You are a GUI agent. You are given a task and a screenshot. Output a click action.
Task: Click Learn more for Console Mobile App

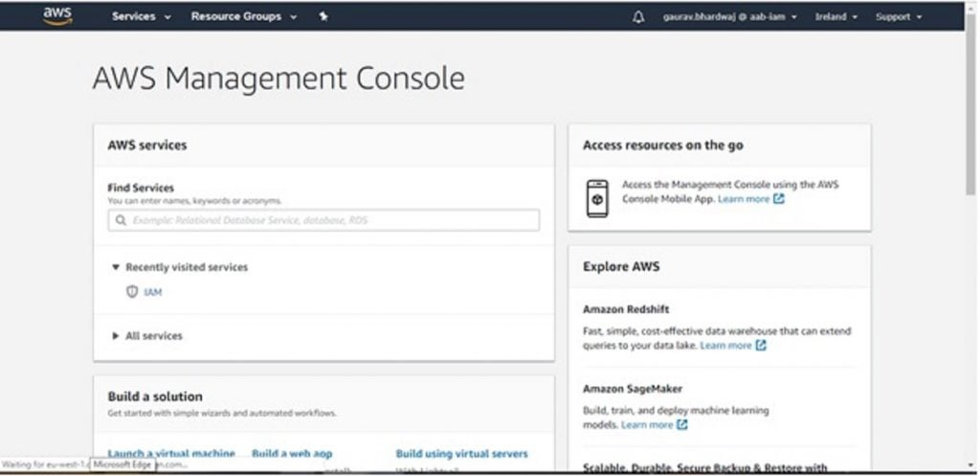click(743, 199)
